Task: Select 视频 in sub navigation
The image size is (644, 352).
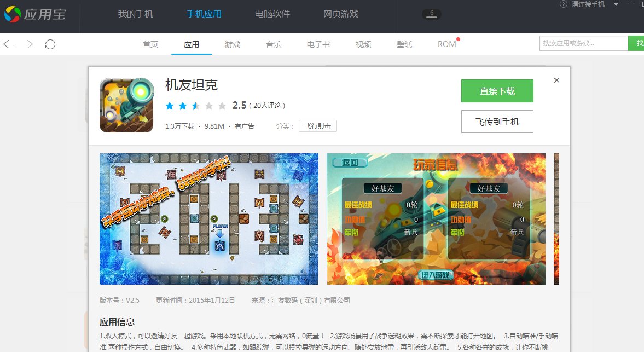Action: (x=363, y=44)
